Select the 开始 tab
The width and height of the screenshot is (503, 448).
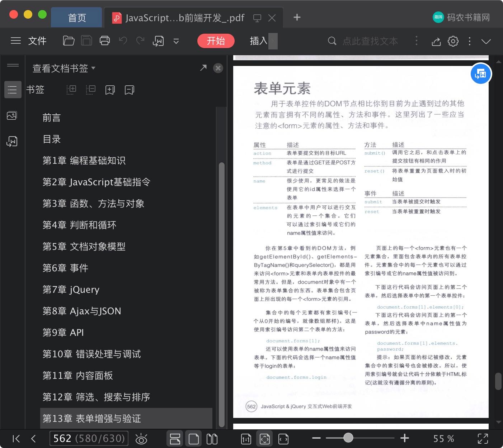(x=216, y=41)
